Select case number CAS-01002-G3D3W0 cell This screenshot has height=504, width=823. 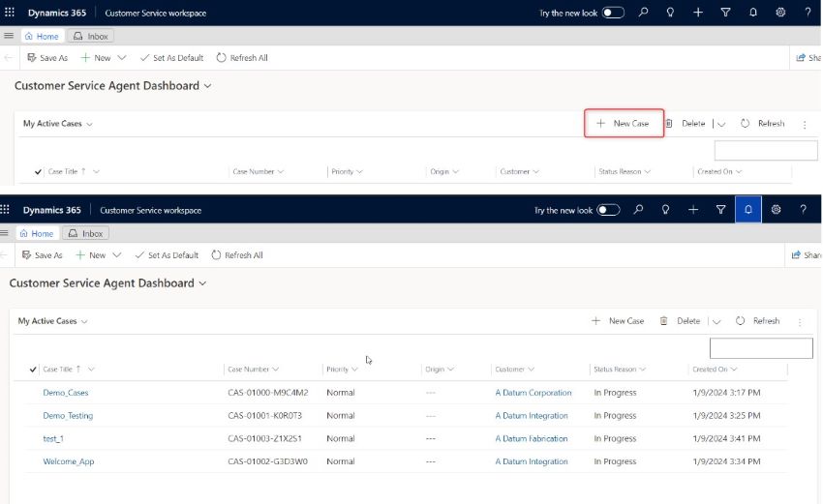pyautogui.click(x=267, y=461)
